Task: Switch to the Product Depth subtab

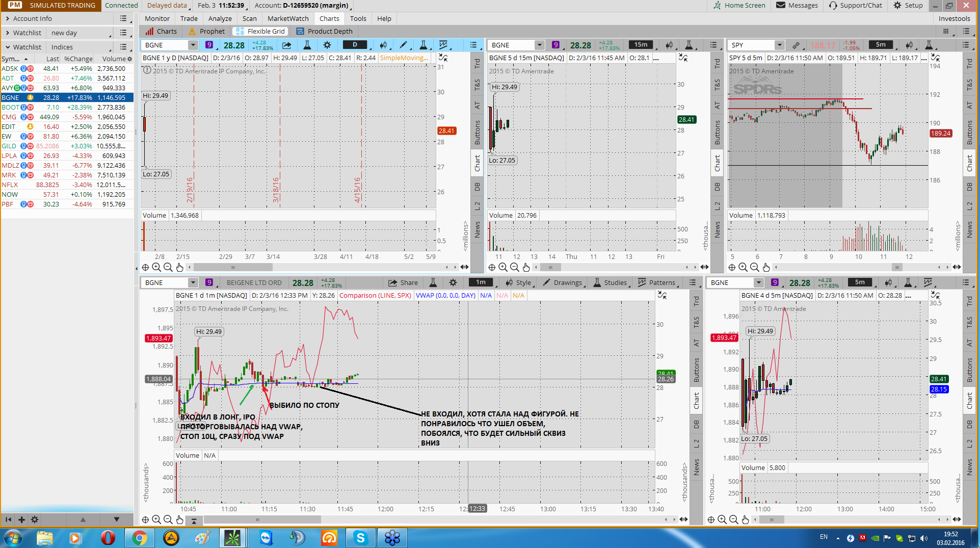Action: (x=325, y=31)
